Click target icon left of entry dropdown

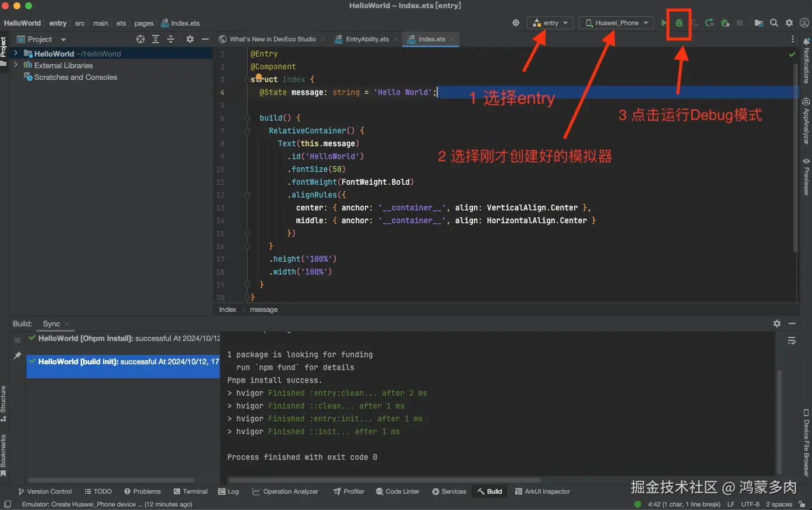tap(516, 23)
